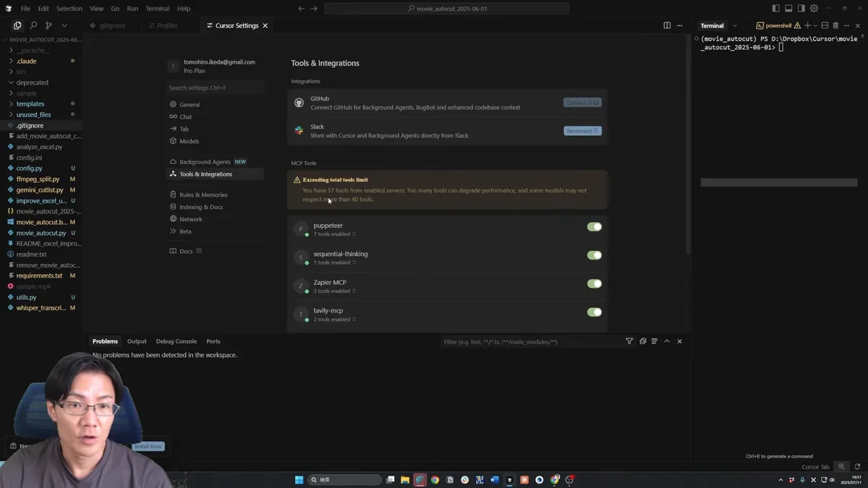Screen dimensions: 868x488
Task: Split the editor right
Action: (x=667, y=25)
